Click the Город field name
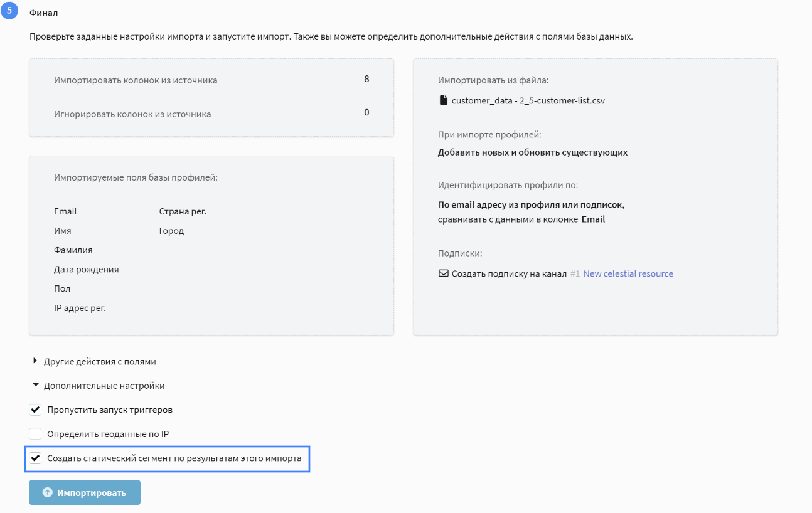Image resolution: width=812 pixels, height=513 pixels. click(171, 231)
